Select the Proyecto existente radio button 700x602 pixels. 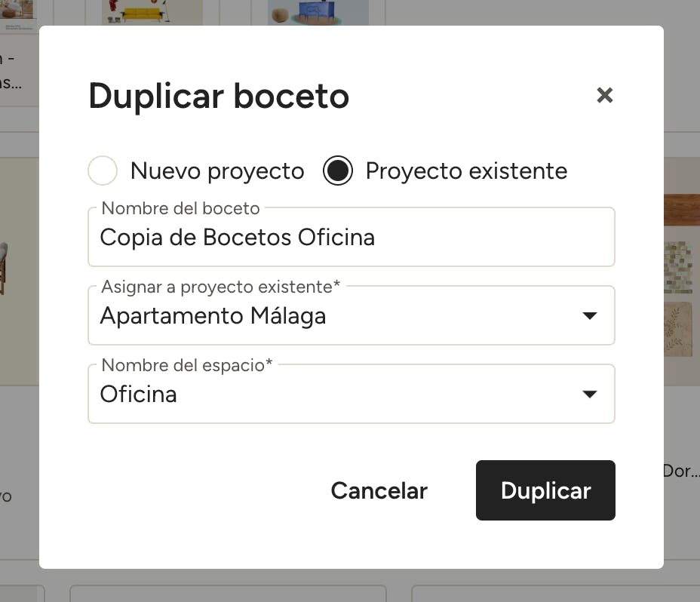coord(338,170)
